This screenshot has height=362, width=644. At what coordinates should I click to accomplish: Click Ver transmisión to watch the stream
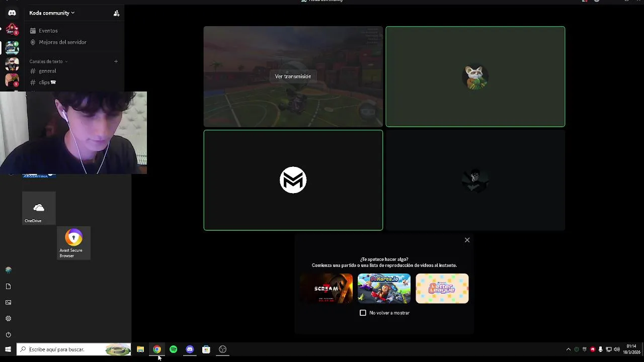pyautogui.click(x=293, y=76)
